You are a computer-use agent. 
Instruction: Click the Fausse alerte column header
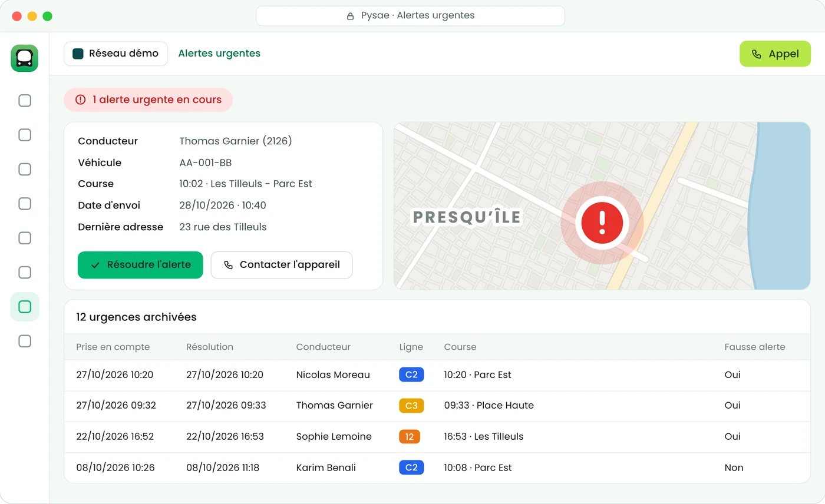(x=755, y=347)
